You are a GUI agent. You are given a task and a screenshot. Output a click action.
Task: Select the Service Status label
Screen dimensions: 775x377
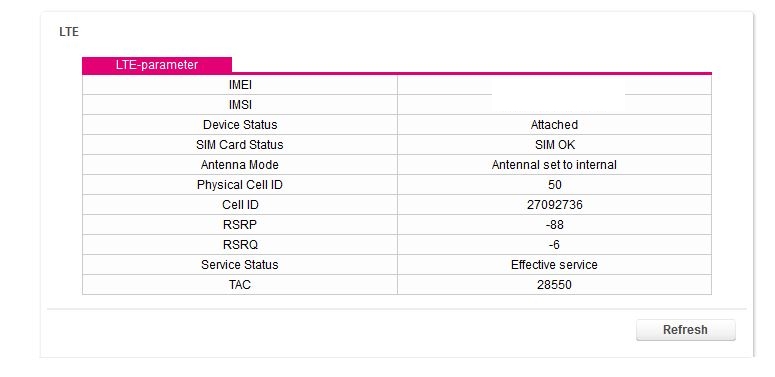[240, 265]
